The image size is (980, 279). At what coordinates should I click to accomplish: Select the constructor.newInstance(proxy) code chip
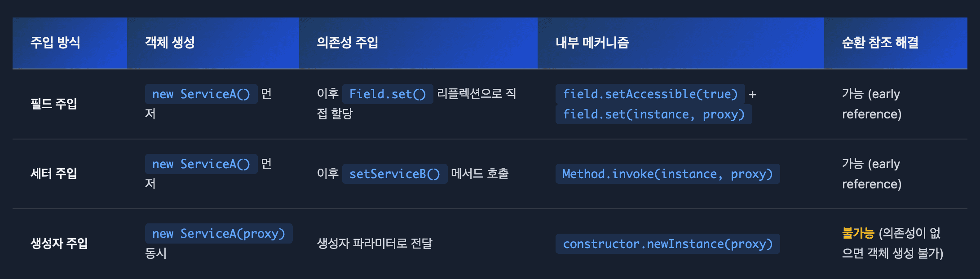(x=667, y=244)
